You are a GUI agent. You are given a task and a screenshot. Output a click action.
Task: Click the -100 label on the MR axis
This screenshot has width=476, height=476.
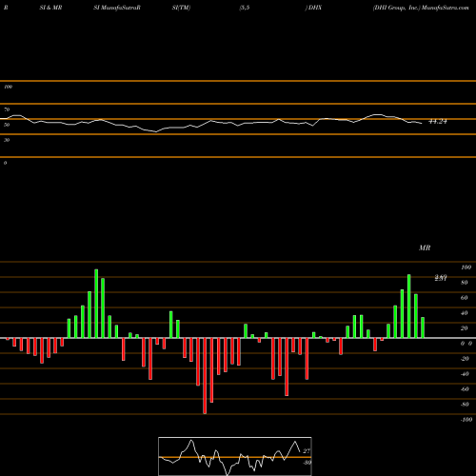466,420
